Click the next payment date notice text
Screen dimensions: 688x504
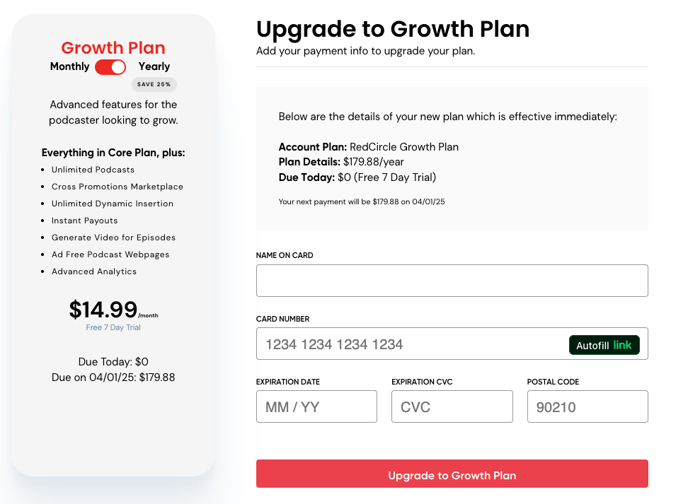point(362,202)
